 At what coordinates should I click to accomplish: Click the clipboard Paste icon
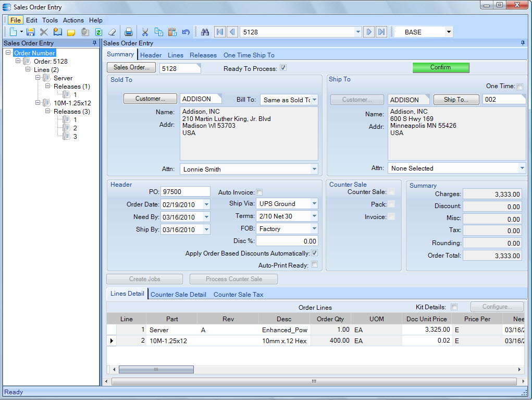click(172, 32)
